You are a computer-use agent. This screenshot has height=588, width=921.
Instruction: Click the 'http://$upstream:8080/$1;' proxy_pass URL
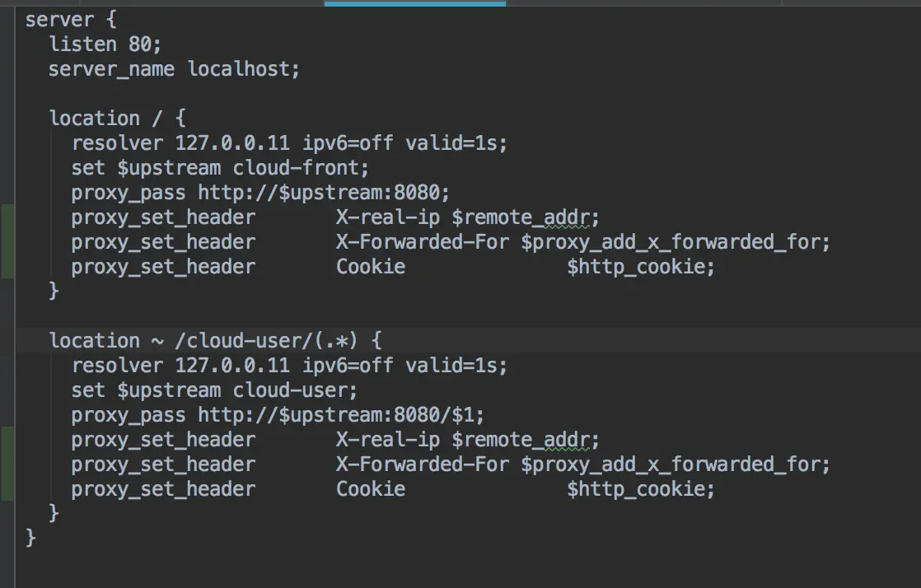point(341,415)
